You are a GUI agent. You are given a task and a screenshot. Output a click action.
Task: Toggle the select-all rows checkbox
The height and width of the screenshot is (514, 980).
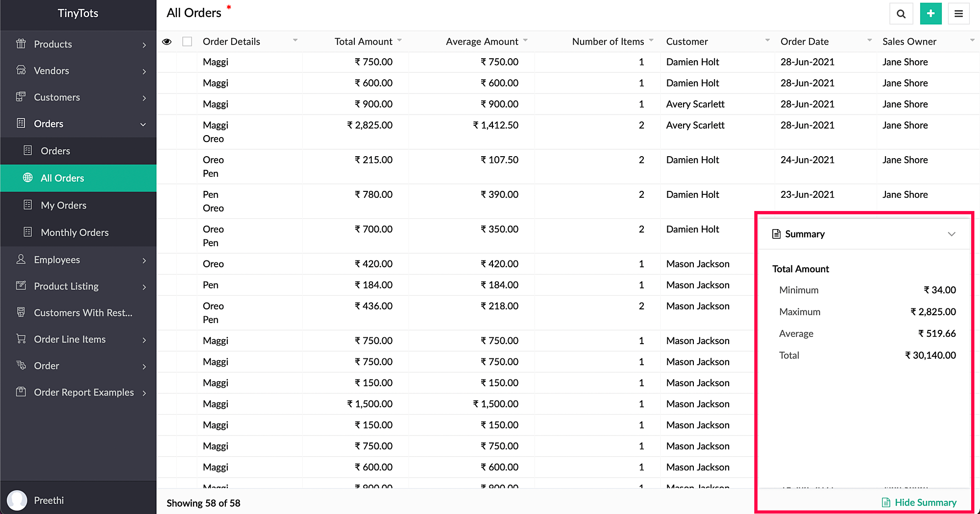point(187,42)
